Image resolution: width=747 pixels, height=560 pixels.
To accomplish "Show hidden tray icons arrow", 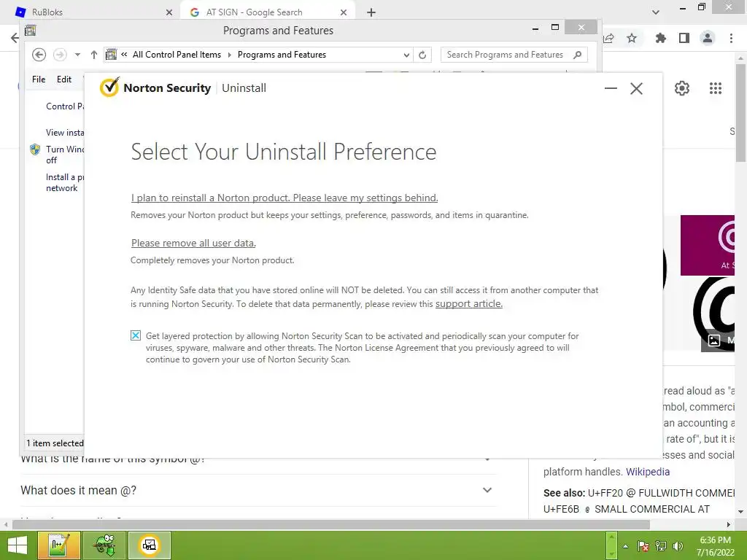I will coord(625,546).
